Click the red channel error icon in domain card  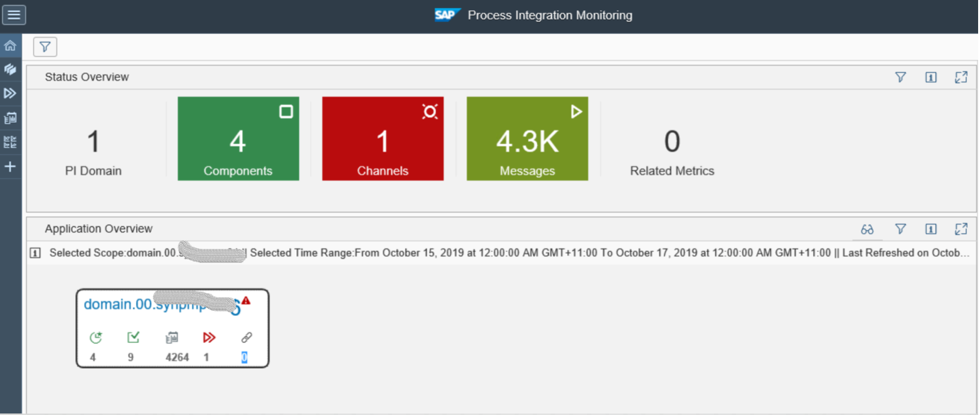209,338
